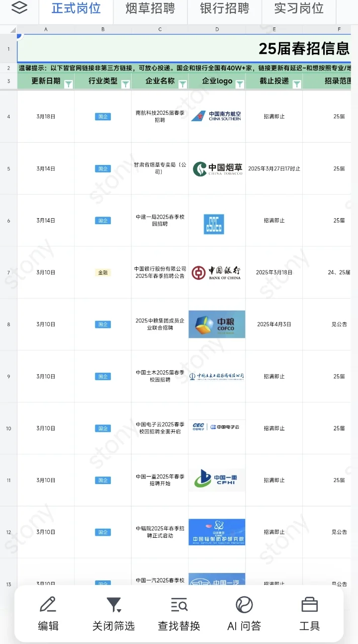Select row 7 header
The width and height of the screenshot is (358, 644).
pos(8,272)
